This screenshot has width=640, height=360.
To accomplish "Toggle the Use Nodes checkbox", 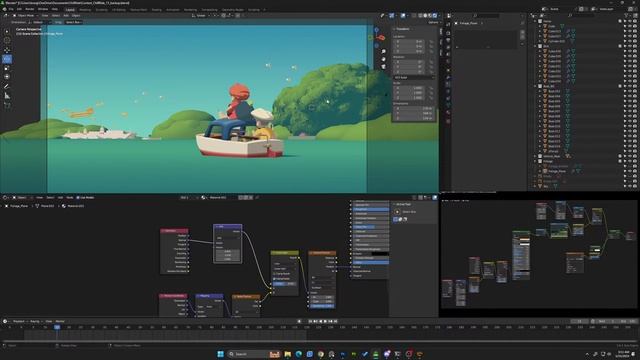I will click(x=78, y=198).
